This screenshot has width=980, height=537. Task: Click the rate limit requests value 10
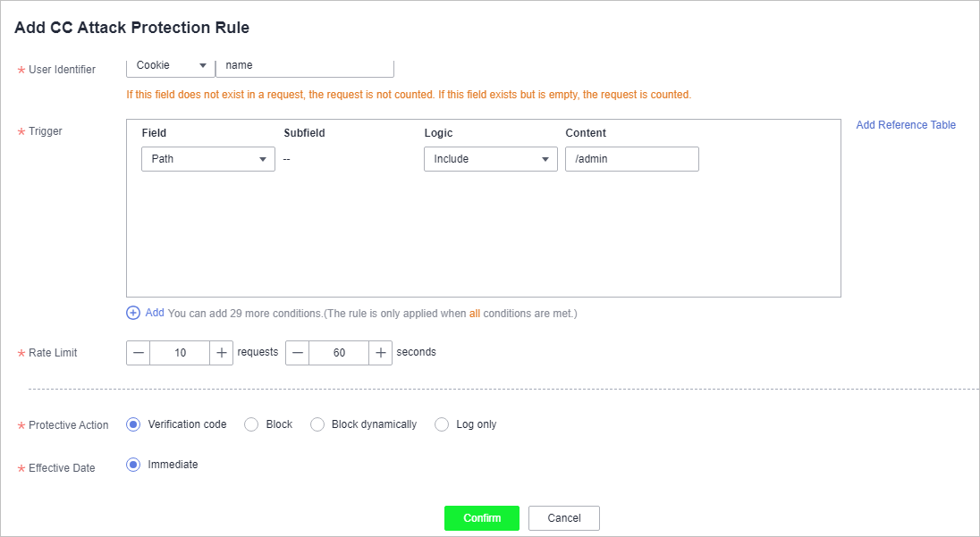click(x=180, y=353)
